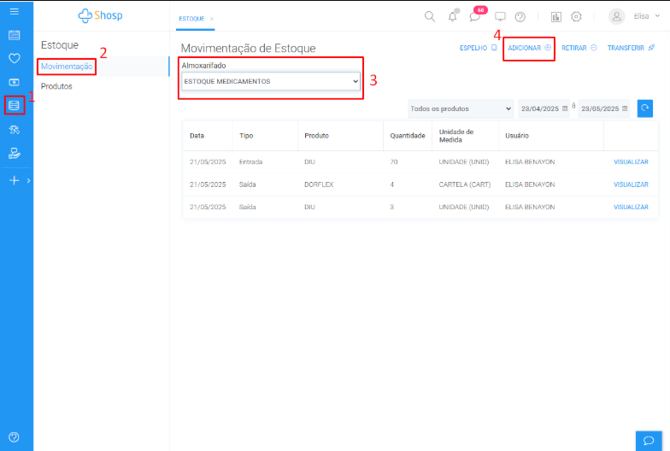Open the hamburger menu icon

14,12
